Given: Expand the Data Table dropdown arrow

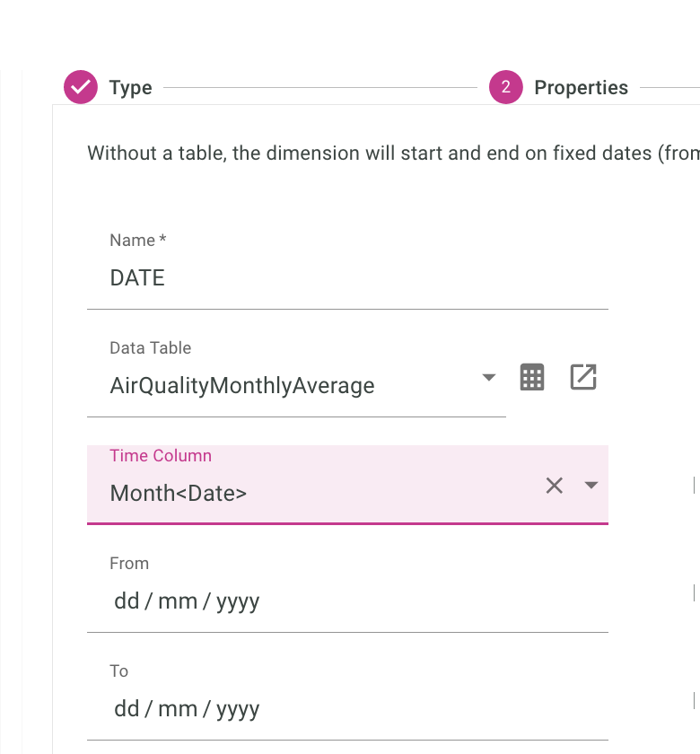Looking at the screenshot, I should point(489,378).
